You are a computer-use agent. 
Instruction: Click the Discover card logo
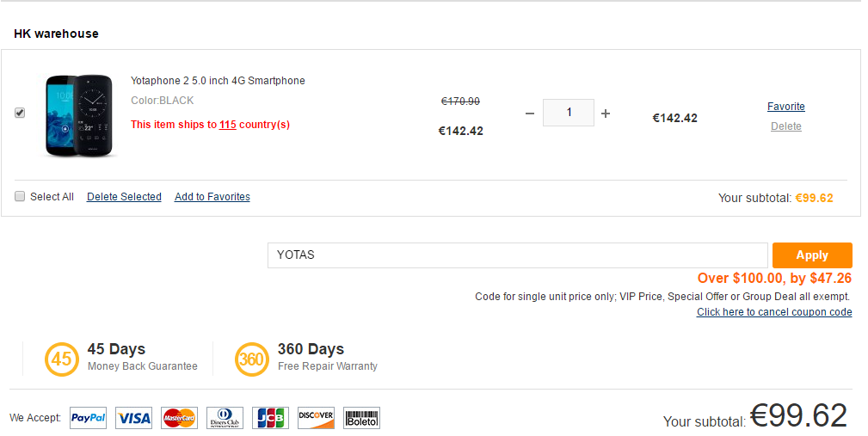(x=316, y=418)
